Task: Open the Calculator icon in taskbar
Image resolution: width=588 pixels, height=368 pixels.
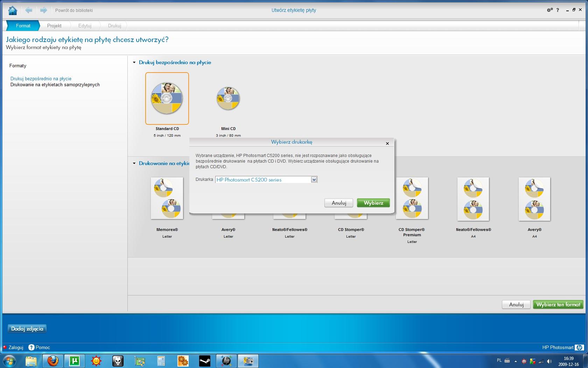Action: coord(161,361)
